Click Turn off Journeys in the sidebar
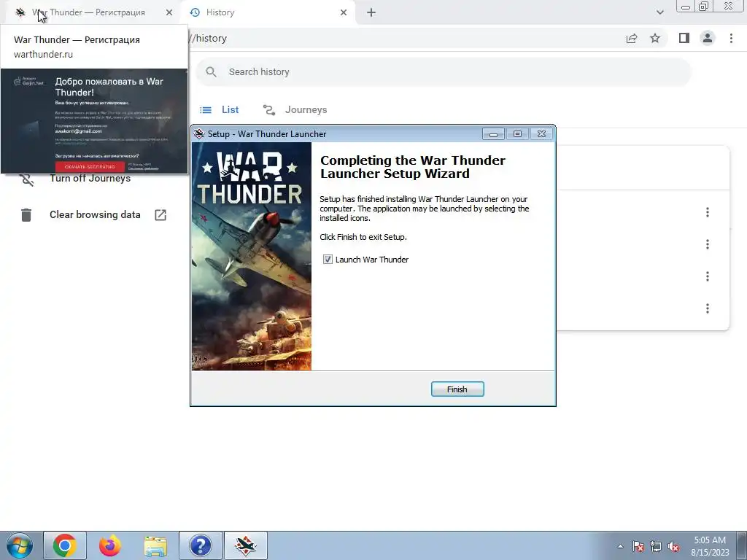Image resolution: width=747 pixels, height=560 pixels. click(90, 178)
